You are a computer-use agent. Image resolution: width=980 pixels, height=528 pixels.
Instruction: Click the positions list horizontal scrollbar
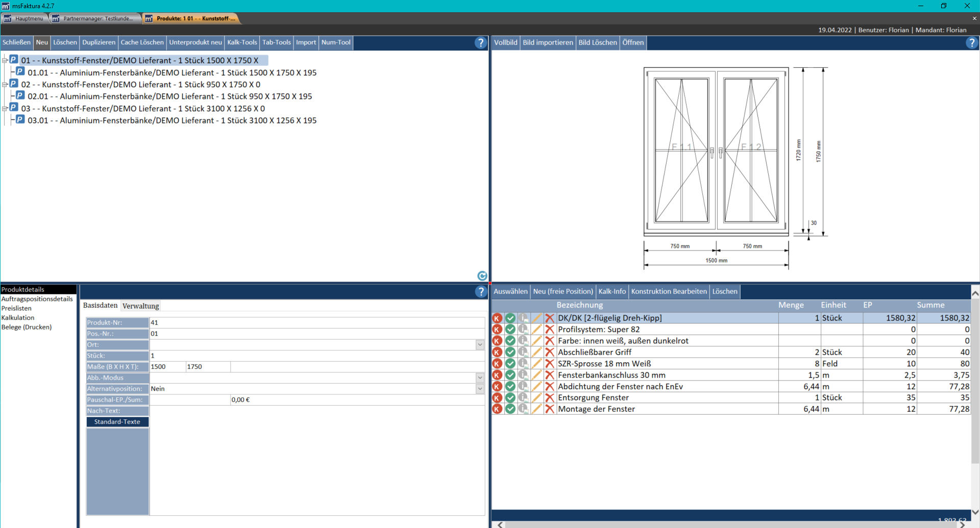coord(730,524)
